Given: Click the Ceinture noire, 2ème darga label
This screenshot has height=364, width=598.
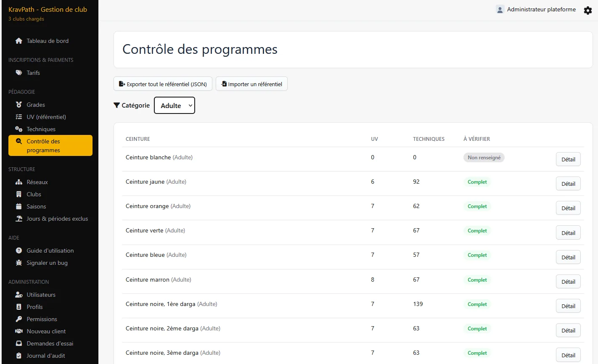Looking at the screenshot, I should (173, 328).
